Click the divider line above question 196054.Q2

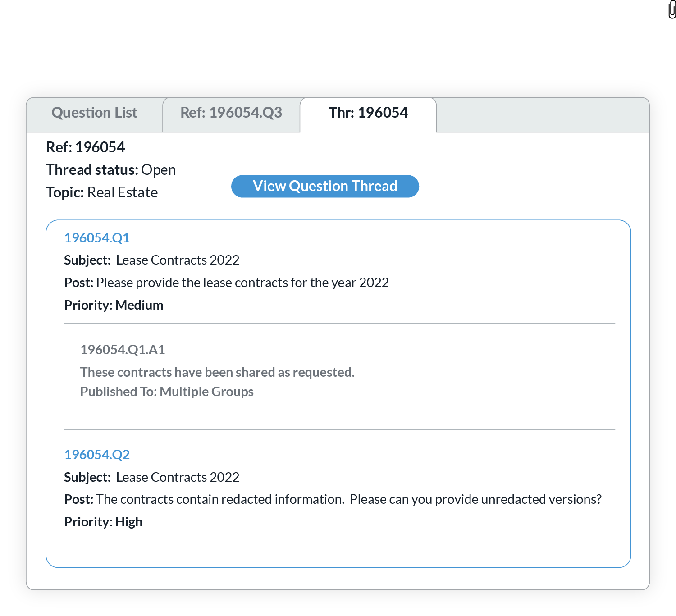click(x=339, y=430)
